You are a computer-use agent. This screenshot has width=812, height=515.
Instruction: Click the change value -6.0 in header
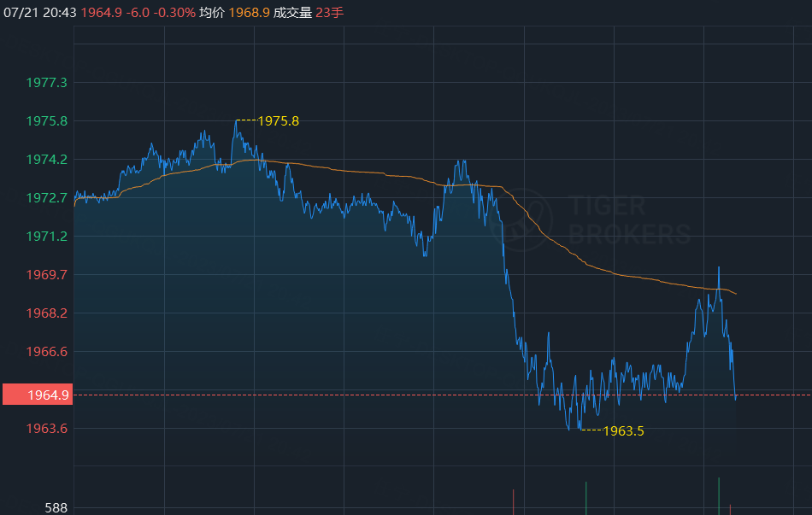pos(138,13)
